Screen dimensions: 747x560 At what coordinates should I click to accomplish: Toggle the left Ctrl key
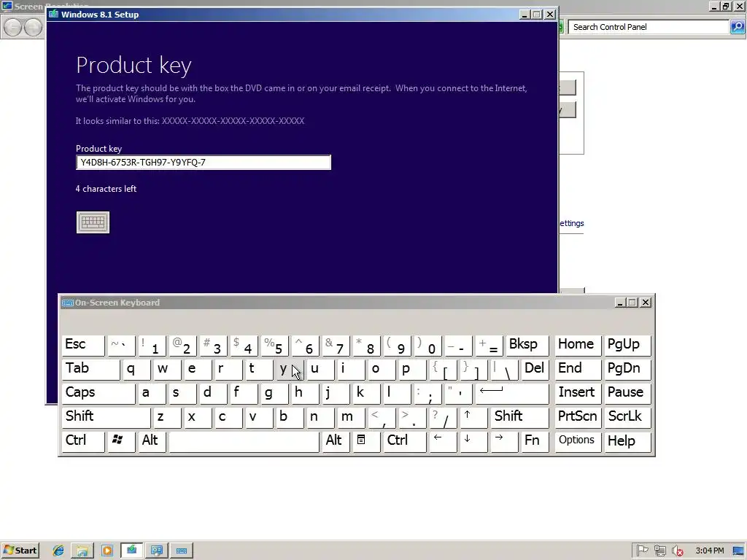pyautogui.click(x=83, y=440)
